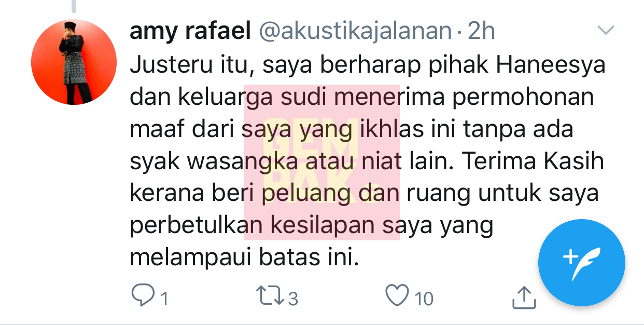Like the tweet with the heart icon
The height and width of the screenshot is (325, 644).
397,297
